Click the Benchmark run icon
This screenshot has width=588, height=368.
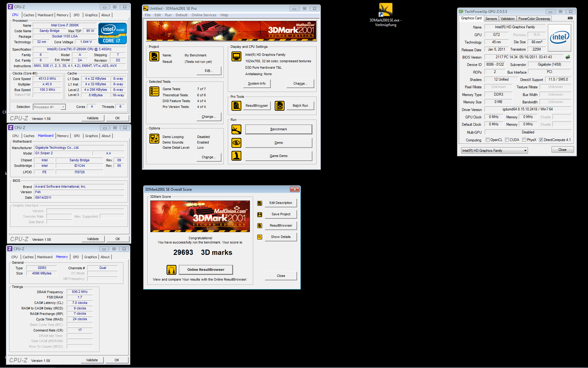236,129
